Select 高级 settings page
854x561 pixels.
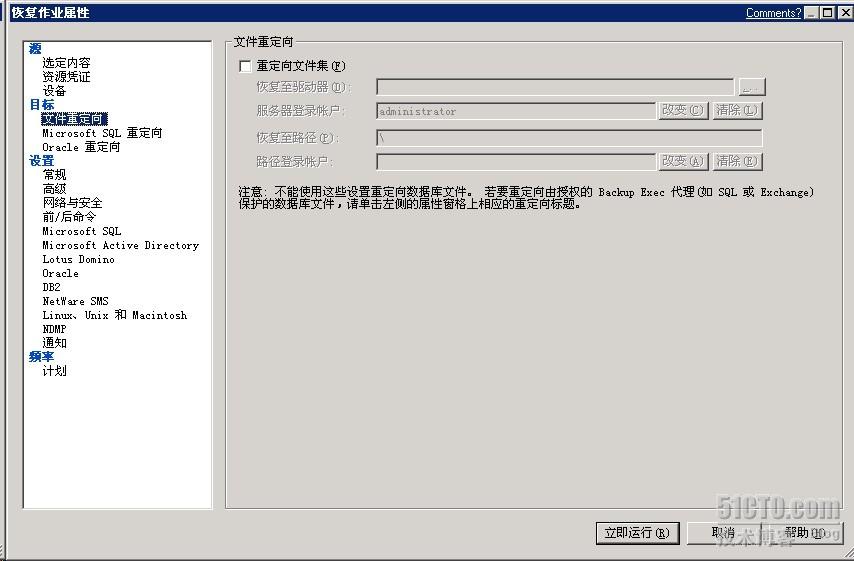click(x=54, y=189)
